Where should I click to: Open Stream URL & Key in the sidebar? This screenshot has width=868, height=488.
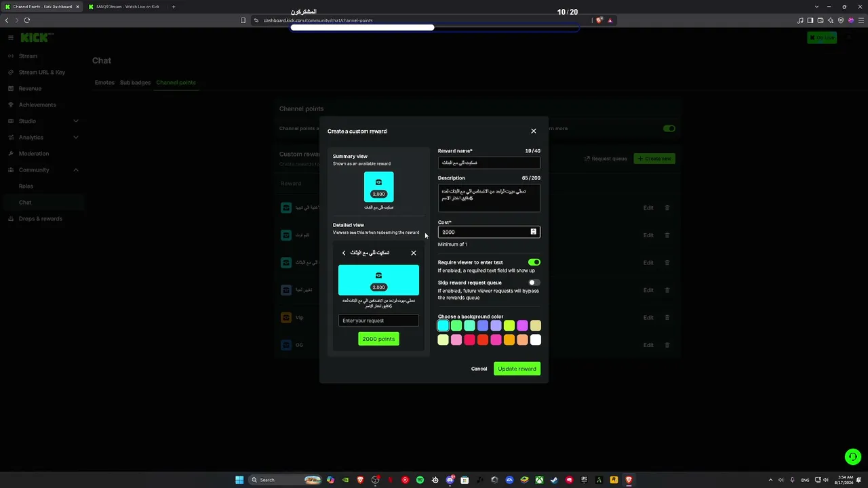(x=42, y=73)
